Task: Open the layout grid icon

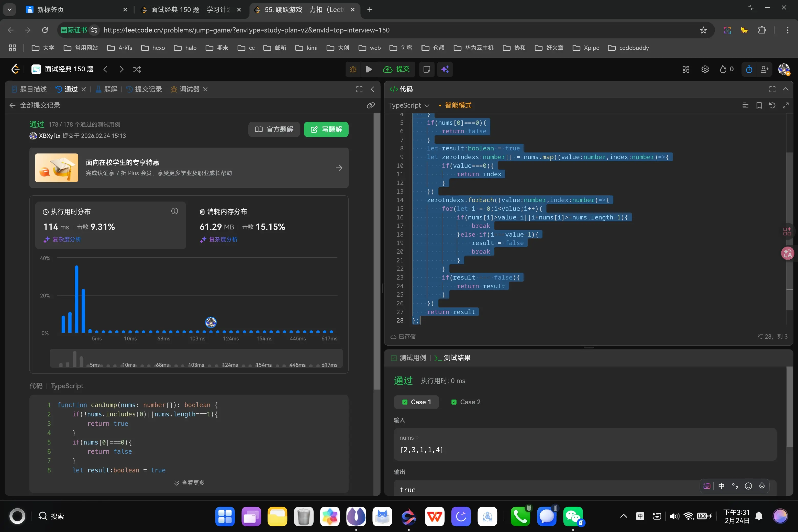Action: tap(686, 69)
